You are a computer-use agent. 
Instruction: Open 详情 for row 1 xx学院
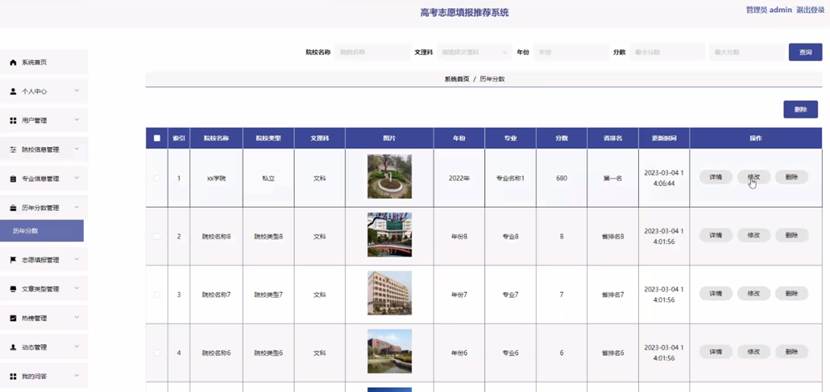click(x=716, y=177)
